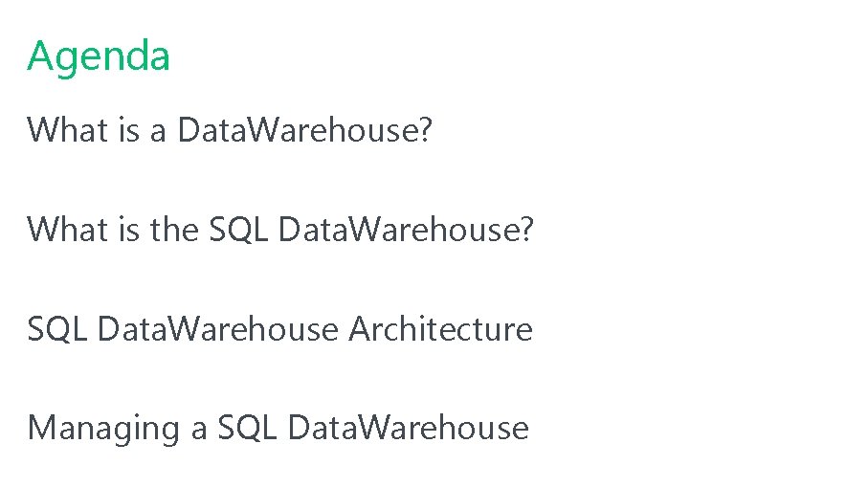The image size is (868, 488).
Task: Click the "Managing a SQL DataWarehouse" agenda item
Action: [x=278, y=428]
